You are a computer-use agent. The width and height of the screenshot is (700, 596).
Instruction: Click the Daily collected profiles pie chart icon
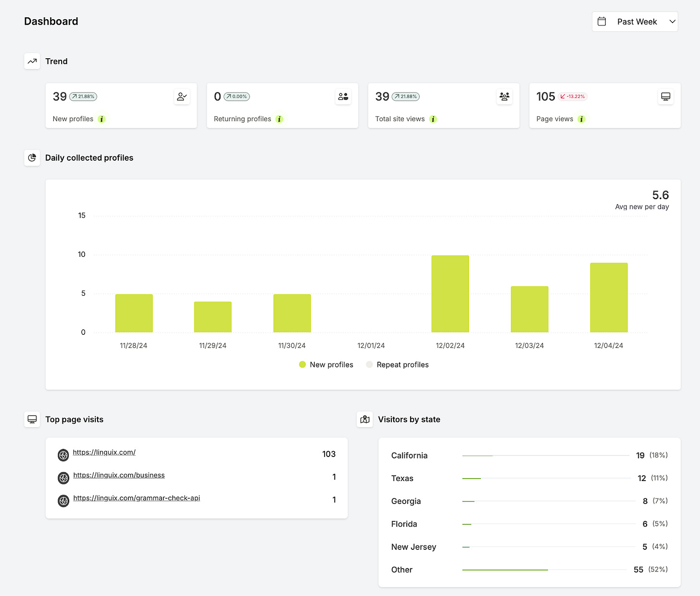(x=32, y=158)
